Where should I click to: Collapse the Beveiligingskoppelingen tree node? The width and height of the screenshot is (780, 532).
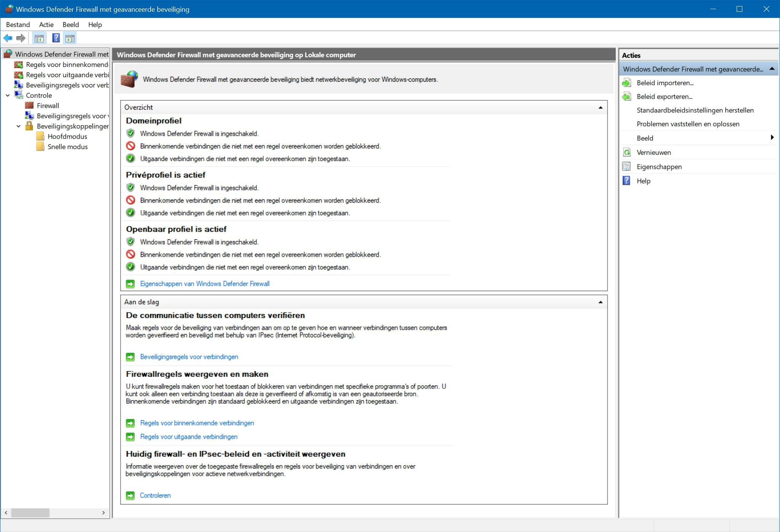point(18,126)
